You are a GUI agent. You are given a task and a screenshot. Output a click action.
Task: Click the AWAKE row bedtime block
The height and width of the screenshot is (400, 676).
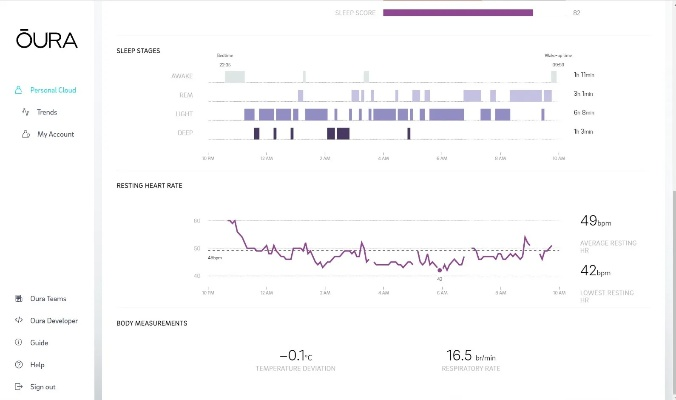[x=234, y=76]
